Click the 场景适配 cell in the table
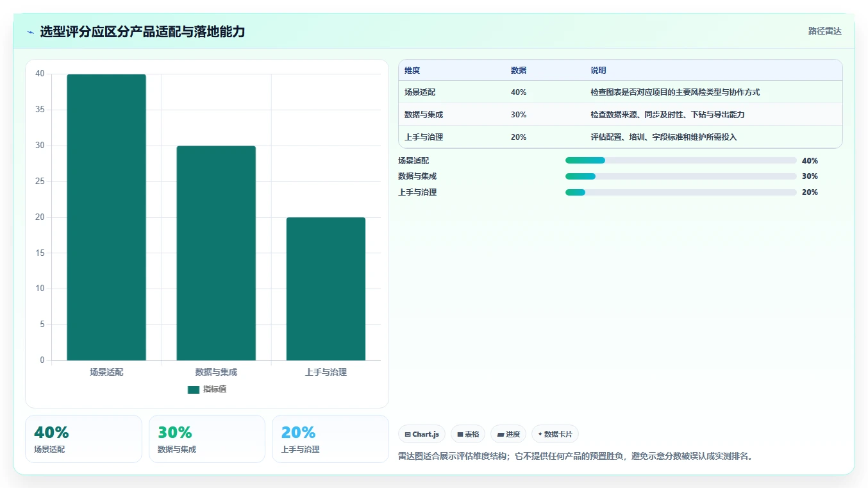 pyautogui.click(x=420, y=92)
